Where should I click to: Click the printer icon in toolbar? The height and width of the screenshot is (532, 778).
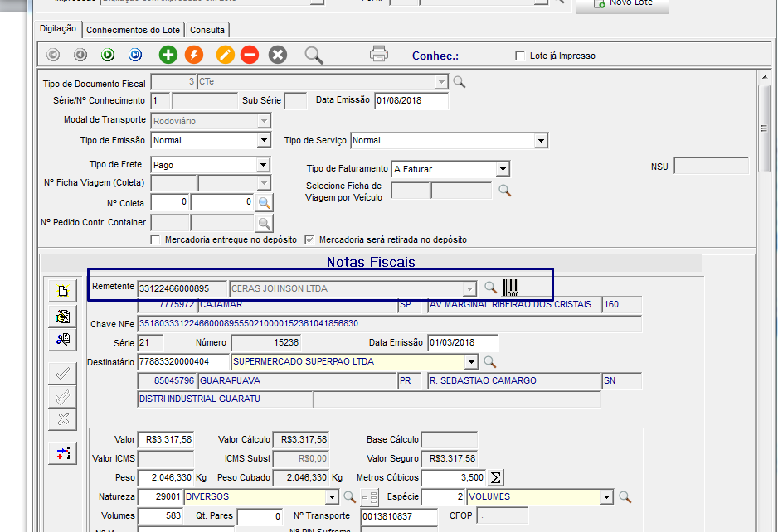(x=379, y=55)
